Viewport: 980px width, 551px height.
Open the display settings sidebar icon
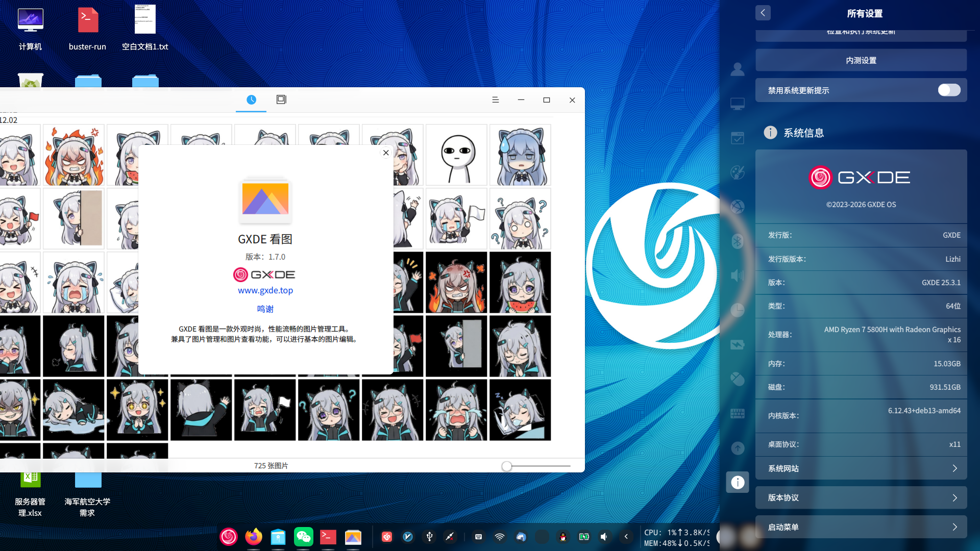(x=738, y=104)
